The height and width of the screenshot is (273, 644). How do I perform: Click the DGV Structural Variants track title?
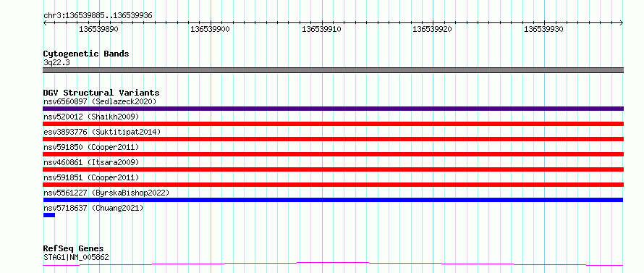pos(101,93)
